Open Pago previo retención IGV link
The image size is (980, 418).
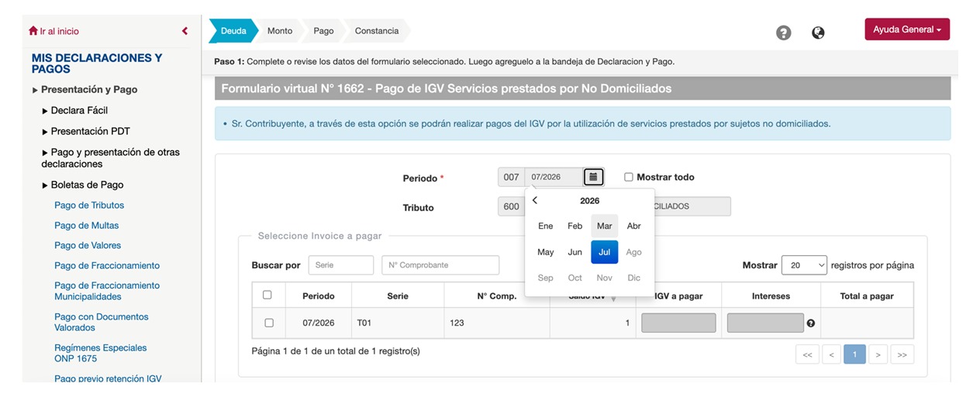[x=108, y=379]
